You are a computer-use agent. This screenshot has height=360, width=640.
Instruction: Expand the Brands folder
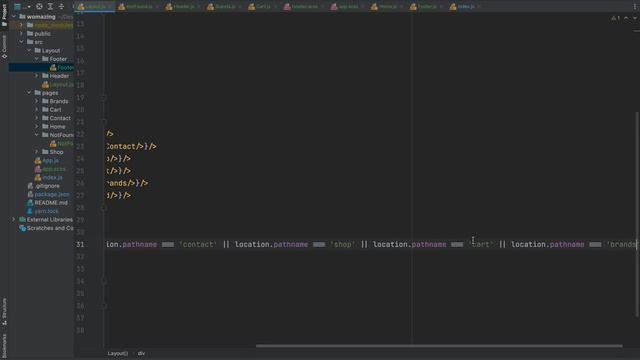tap(37, 101)
